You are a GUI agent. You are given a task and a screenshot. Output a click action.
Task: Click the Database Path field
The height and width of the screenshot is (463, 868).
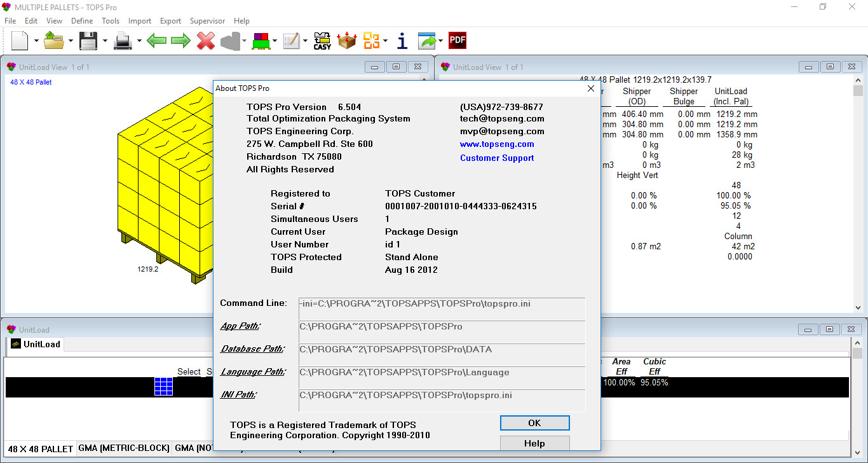pyautogui.click(x=442, y=354)
